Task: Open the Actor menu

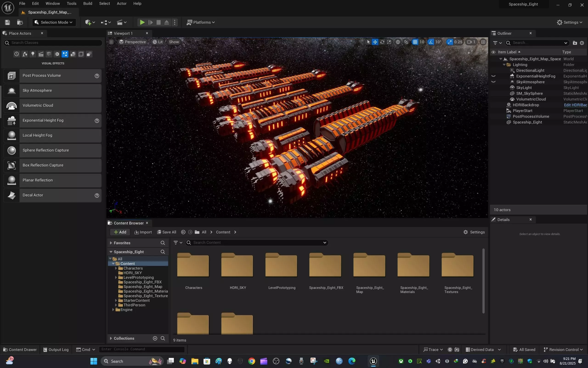Action: tap(122, 3)
